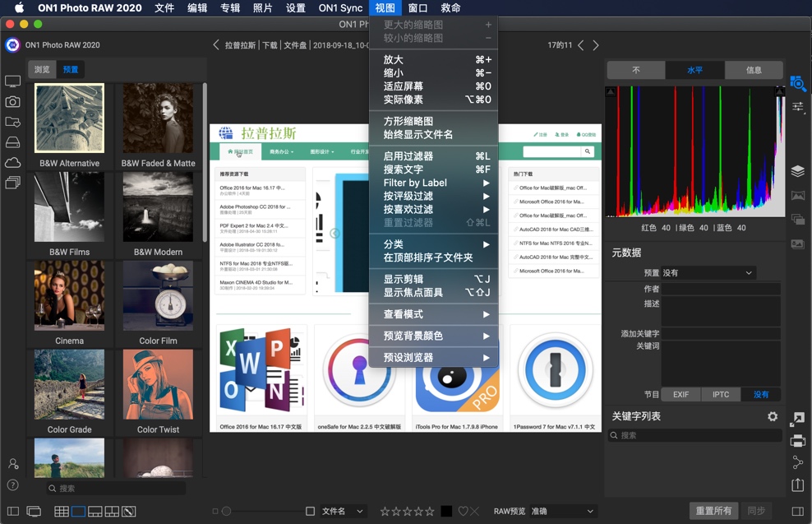
Task: Open ON1 Sync menu
Action: (x=340, y=7)
